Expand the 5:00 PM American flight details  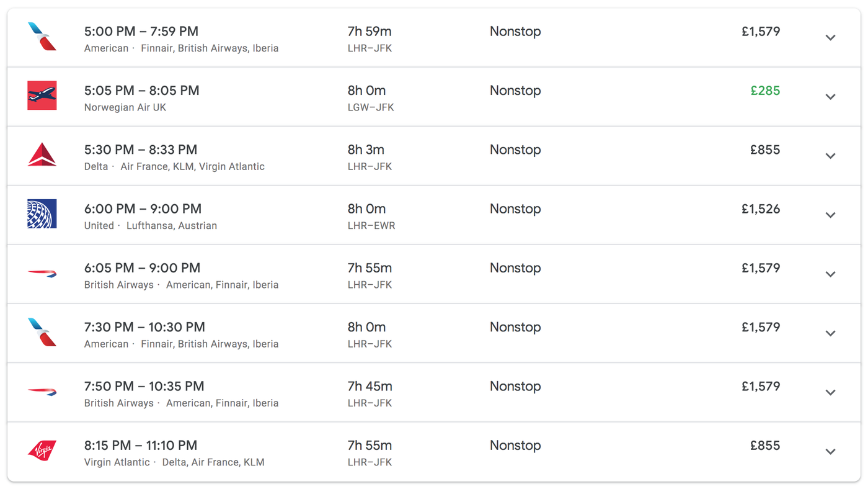(830, 38)
